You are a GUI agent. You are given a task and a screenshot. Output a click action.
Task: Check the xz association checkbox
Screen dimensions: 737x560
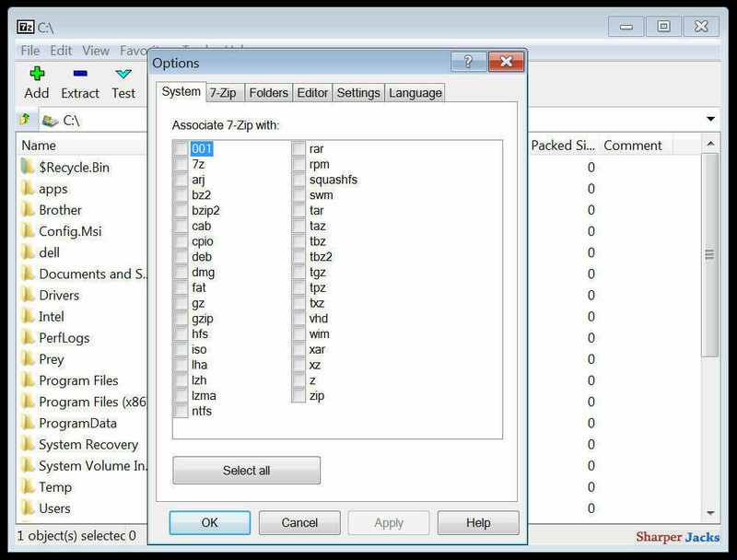tap(298, 365)
